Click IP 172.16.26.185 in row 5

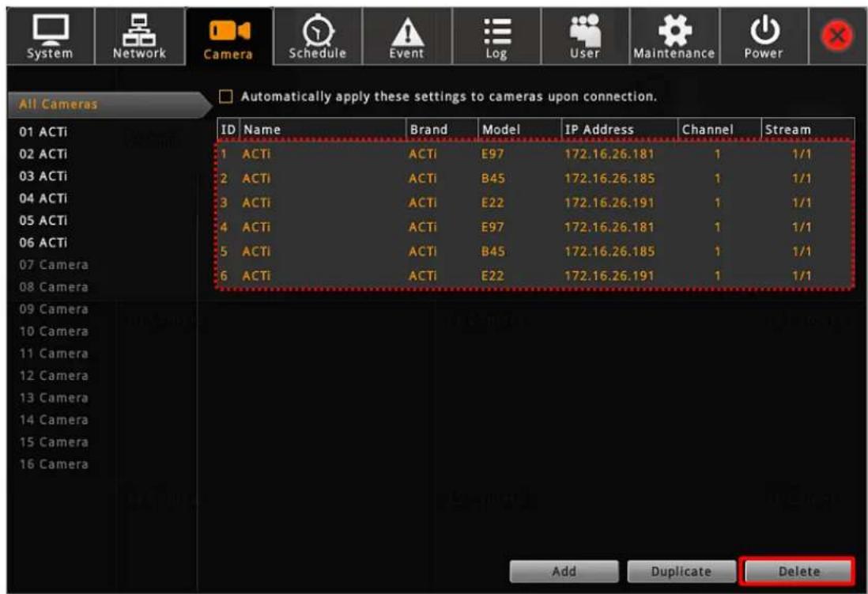click(x=609, y=252)
